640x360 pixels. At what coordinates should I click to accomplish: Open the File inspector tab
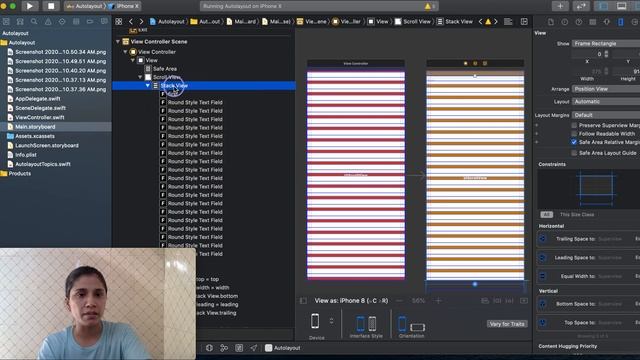[x=551, y=22]
